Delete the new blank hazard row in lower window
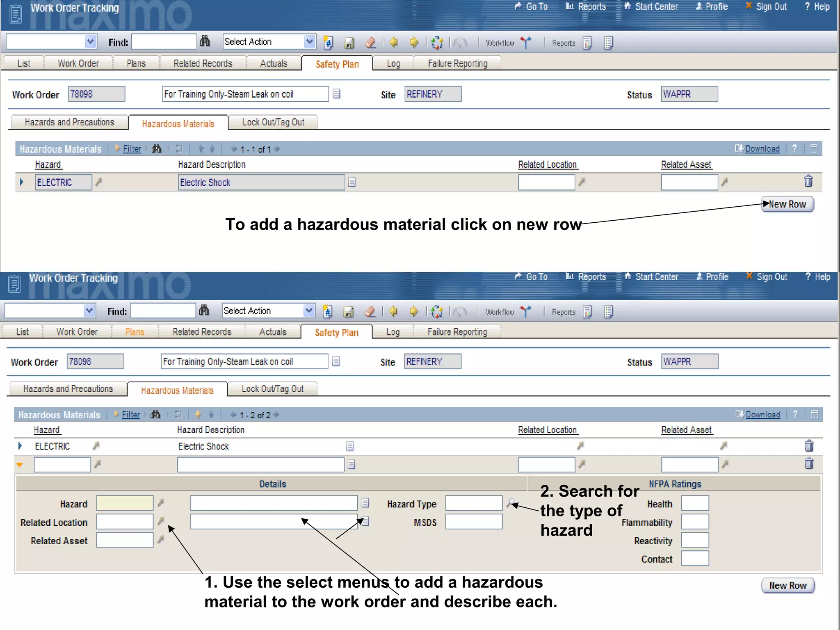The width and height of the screenshot is (840, 630). click(x=809, y=463)
